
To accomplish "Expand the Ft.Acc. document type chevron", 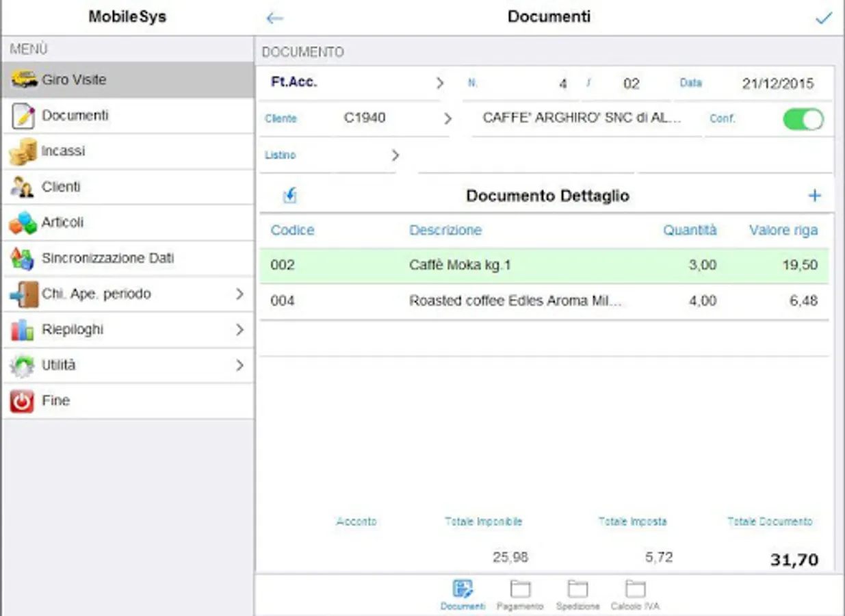I will [x=440, y=84].
